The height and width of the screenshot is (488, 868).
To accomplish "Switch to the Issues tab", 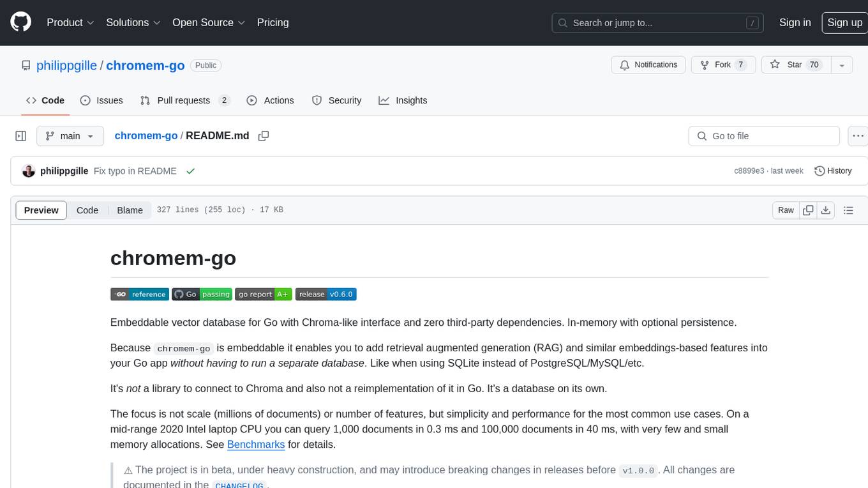I will tap(101, 100).
